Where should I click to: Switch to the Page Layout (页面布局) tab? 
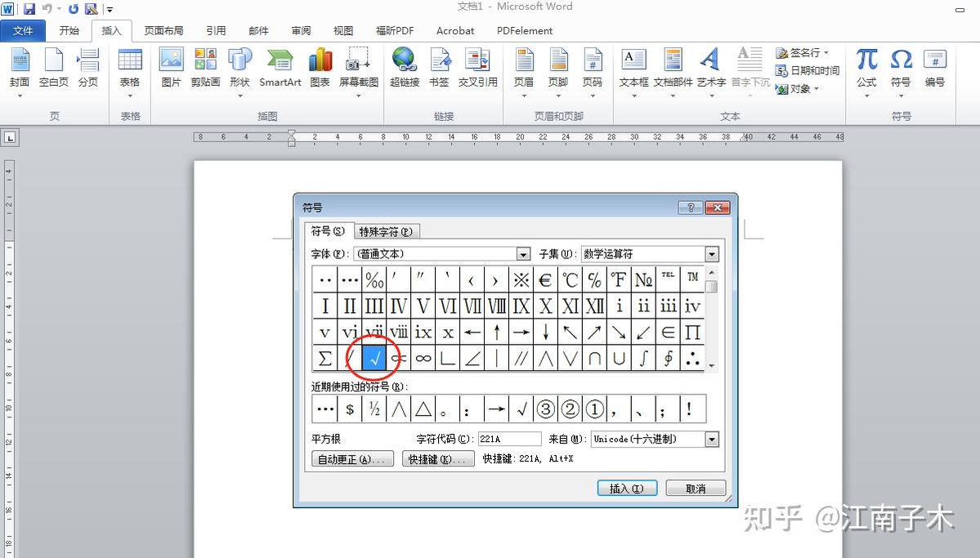click(163, 30)
